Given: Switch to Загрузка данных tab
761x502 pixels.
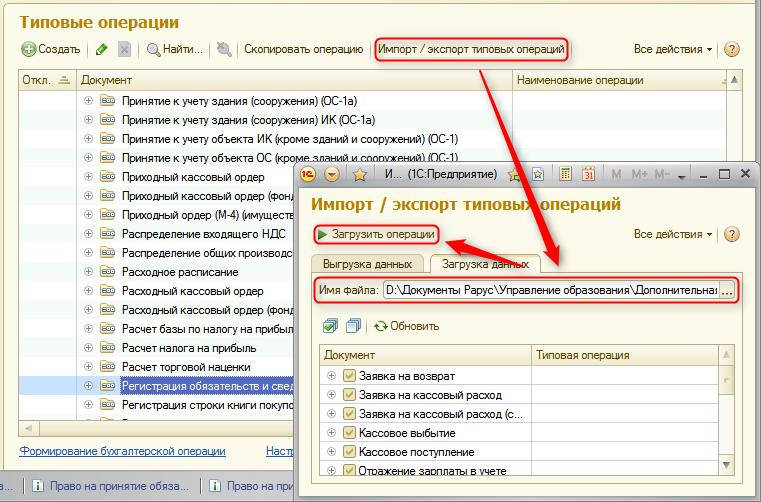Looking at the screenshot, I should coord(485,264).
